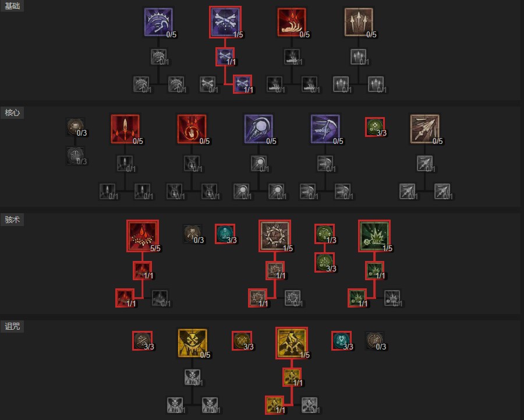Open the 核心 section label

point(12,112)
